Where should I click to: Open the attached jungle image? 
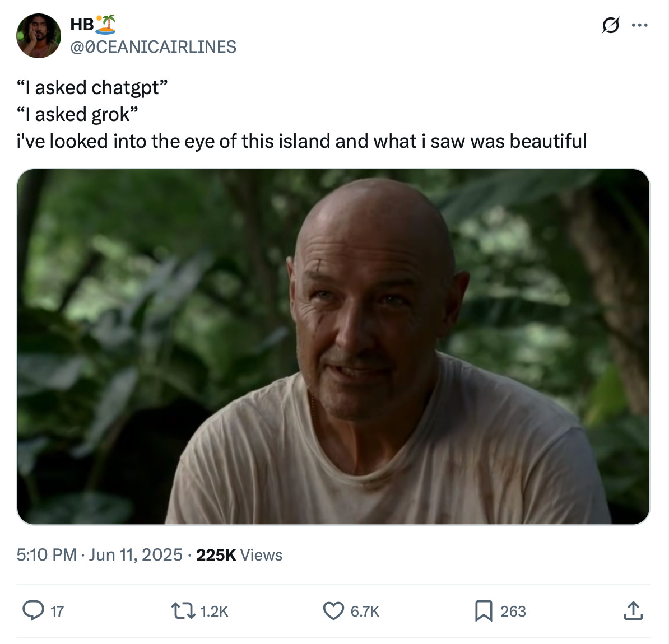[x=333, y=347]
